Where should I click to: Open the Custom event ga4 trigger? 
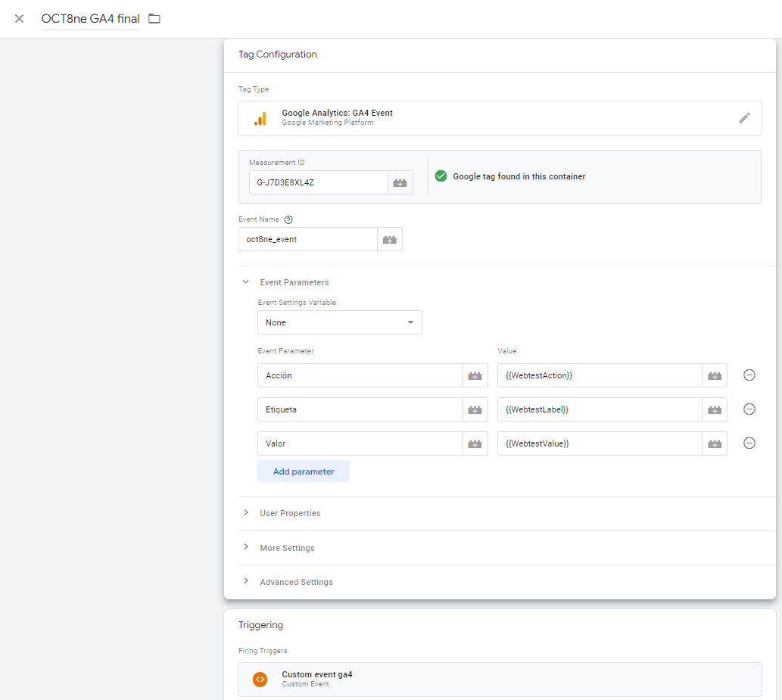tap(500, 679)
